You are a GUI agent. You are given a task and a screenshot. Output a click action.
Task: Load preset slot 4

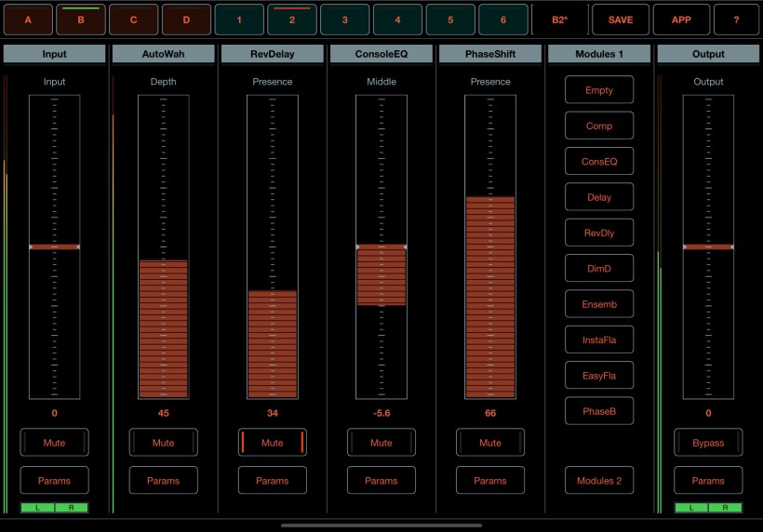point(397,20)
